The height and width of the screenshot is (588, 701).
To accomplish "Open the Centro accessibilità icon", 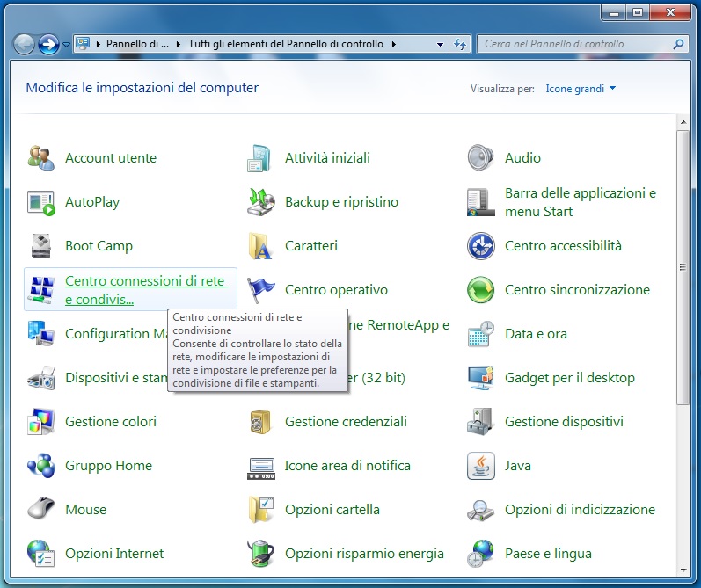I will (x=480, y=246).
